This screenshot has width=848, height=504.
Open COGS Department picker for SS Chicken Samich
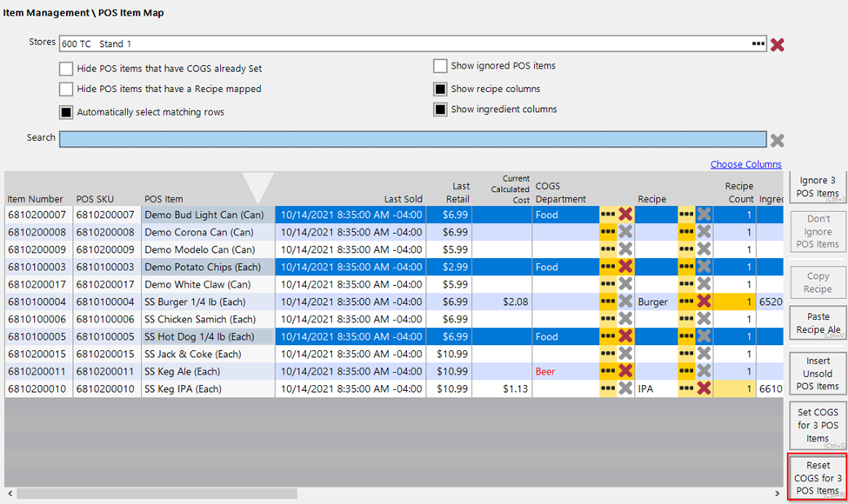pyautogui.click(x=608, y=319)
